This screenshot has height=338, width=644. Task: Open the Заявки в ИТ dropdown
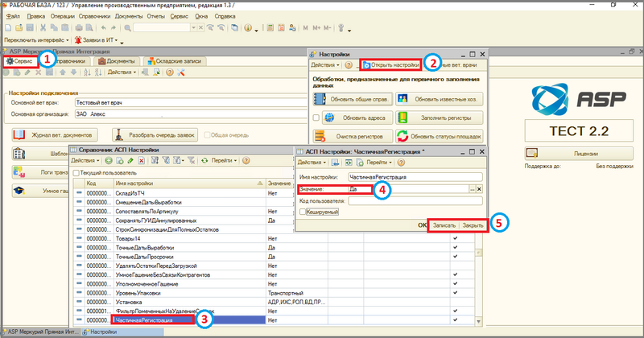click(x=97, y=40)
